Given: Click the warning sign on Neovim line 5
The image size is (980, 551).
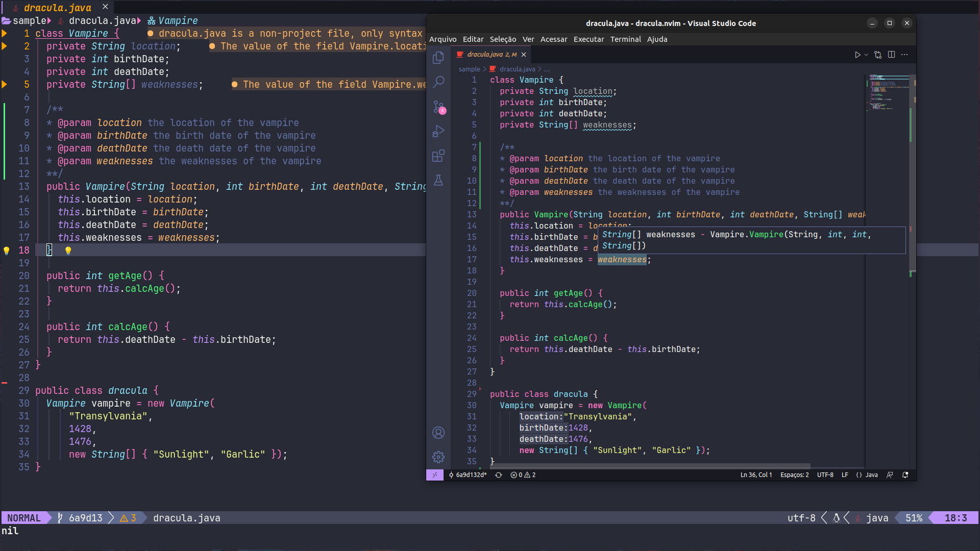Looking at the screenshot, I should pos(5,84).
